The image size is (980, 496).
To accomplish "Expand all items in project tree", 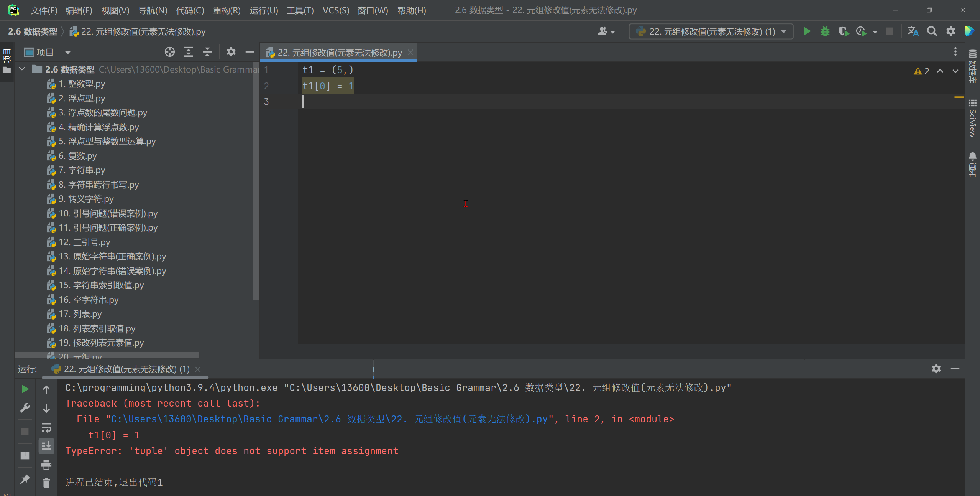I will (189, 52).
